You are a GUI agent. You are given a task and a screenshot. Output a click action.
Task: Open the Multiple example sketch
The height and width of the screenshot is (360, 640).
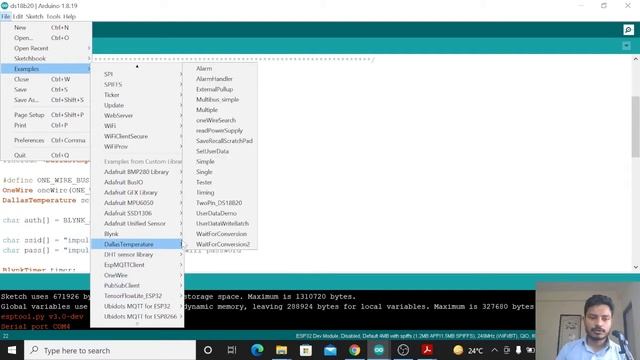tap(220, 110)
